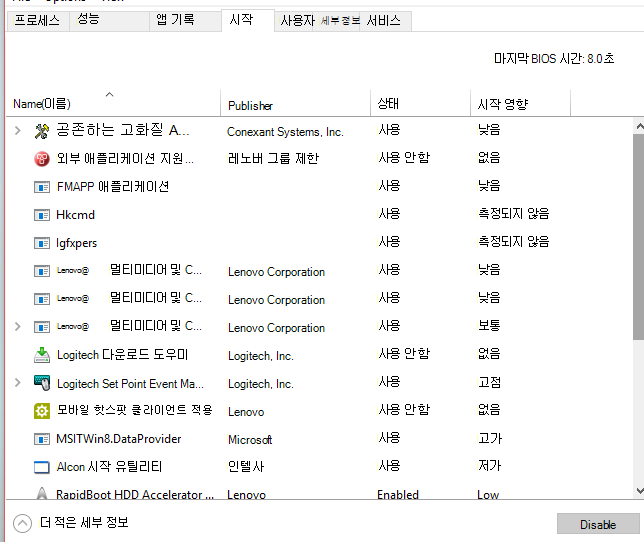
Task: Click the Igfxpers entry's program icon
Action: pos(41,243)
